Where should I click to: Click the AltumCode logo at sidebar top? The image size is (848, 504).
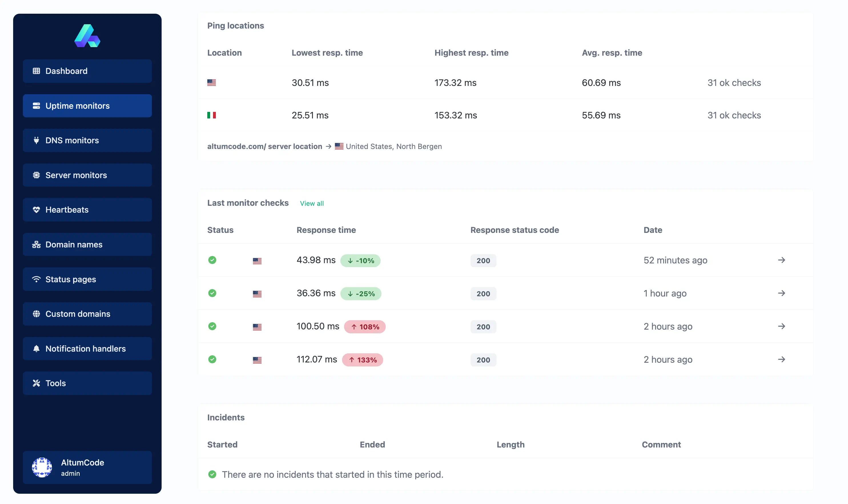click(87, 35)
